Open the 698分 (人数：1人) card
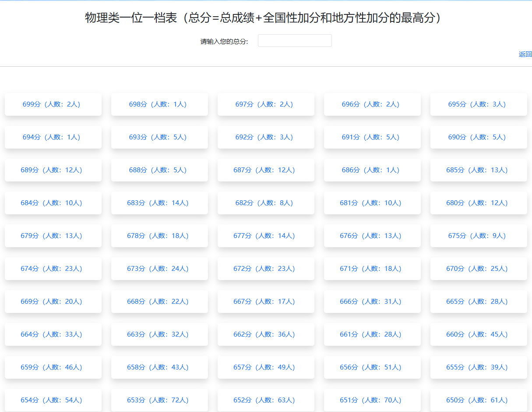This screenshot has width=532, height=412. coord(159,104)
